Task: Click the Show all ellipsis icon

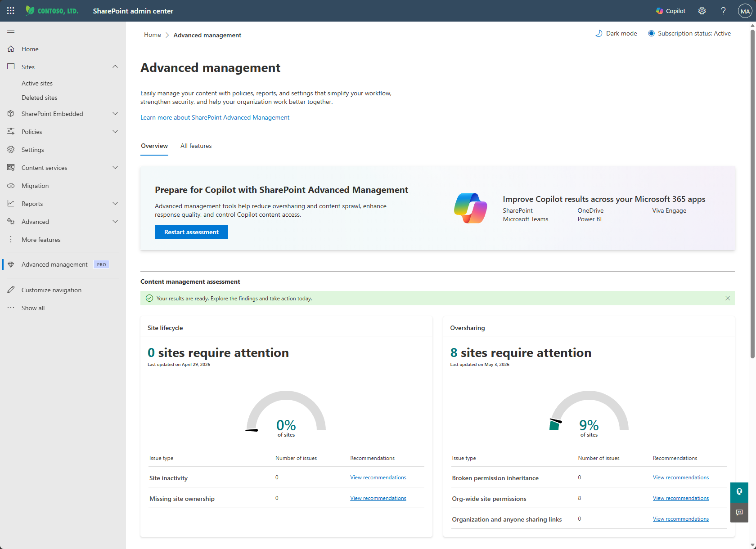Action: pyautogui.click(x=11, y=308)
